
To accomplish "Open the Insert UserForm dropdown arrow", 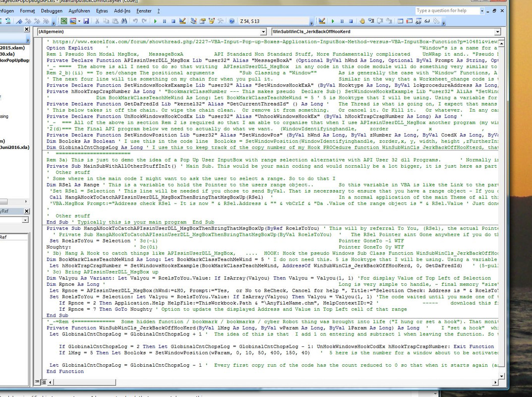I will pos(79,21).
